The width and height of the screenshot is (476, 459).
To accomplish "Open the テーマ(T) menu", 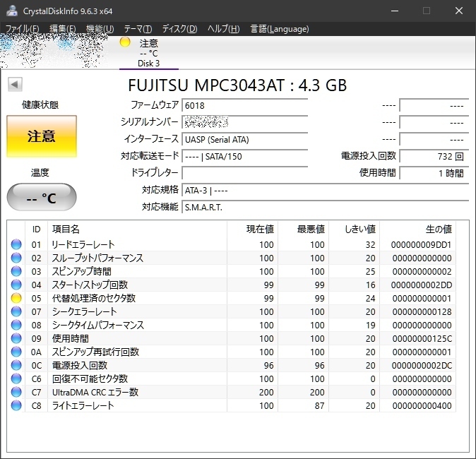I will [138, 29].
